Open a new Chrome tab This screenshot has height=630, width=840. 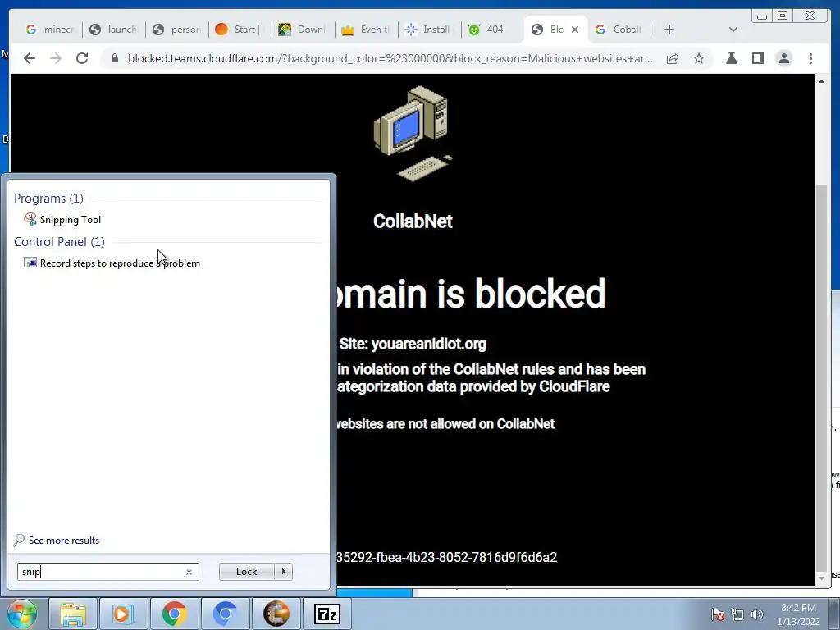[669, 30]
